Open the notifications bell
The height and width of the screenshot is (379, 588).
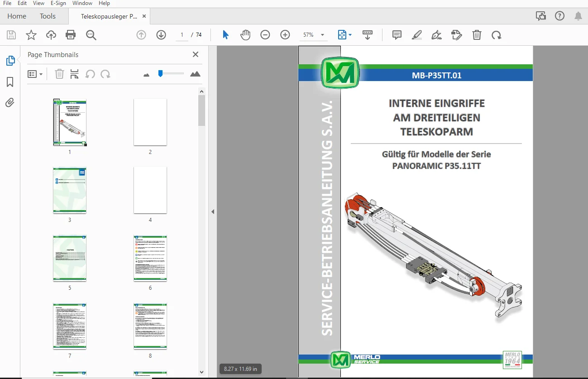[578, 16]
